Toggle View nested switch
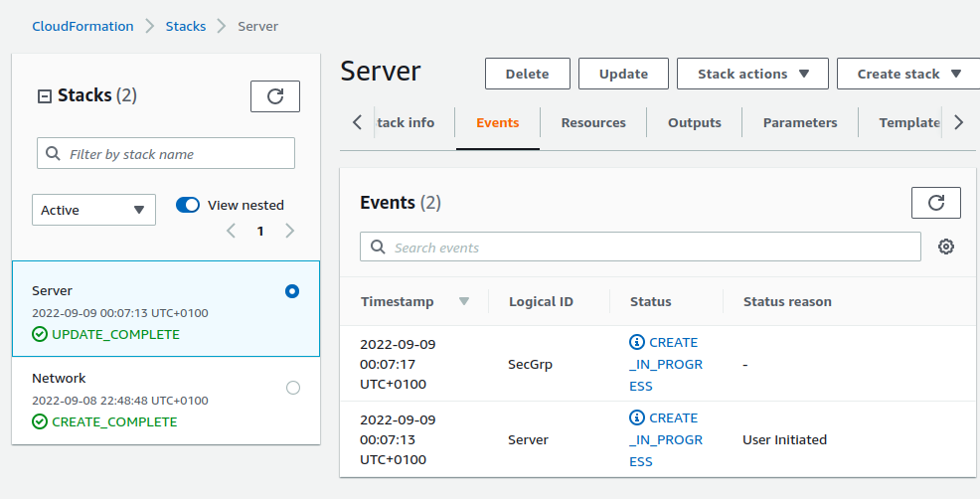Image resolution: width=980 pixels, height=499 pixels. [188, 205]
